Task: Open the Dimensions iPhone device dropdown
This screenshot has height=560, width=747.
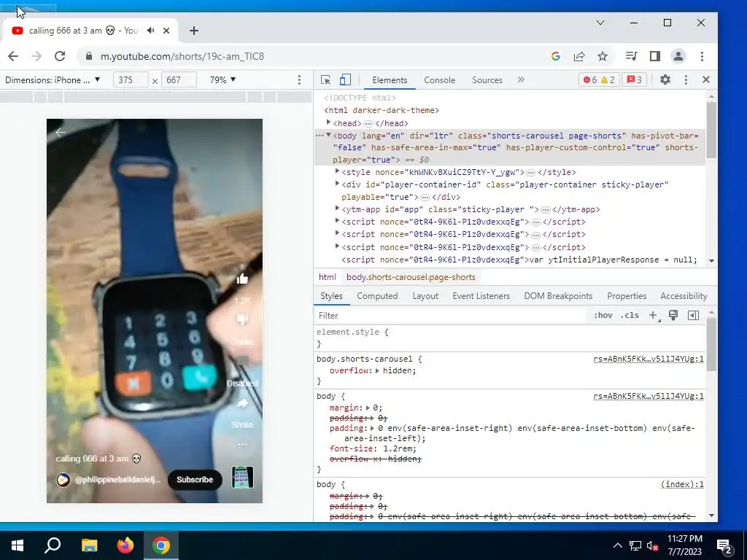Action: coord(53,80)
